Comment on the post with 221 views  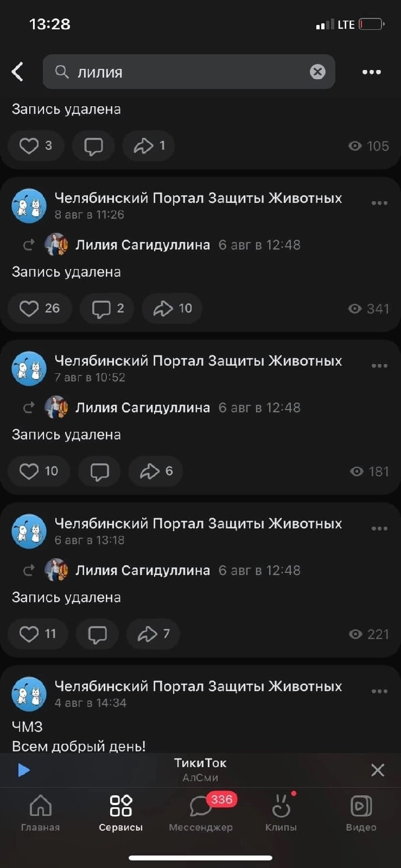[x=97, y=634]
